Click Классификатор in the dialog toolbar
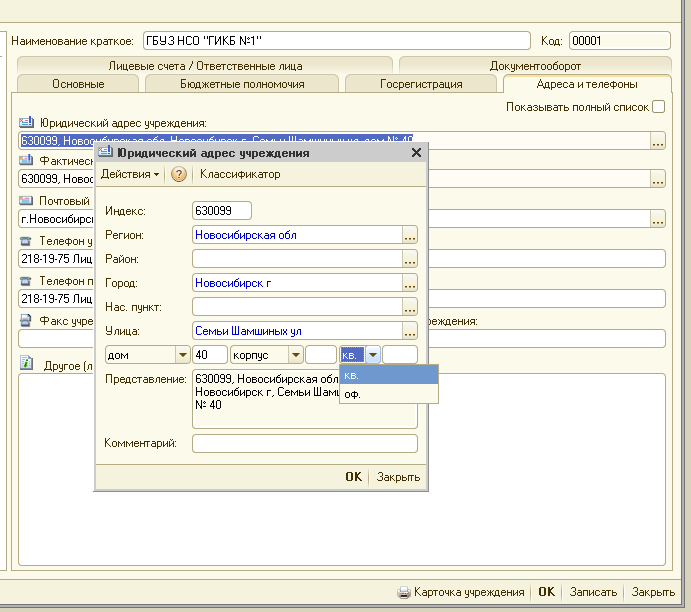This screenshot has height=612, width=691. tap(240, 174)
